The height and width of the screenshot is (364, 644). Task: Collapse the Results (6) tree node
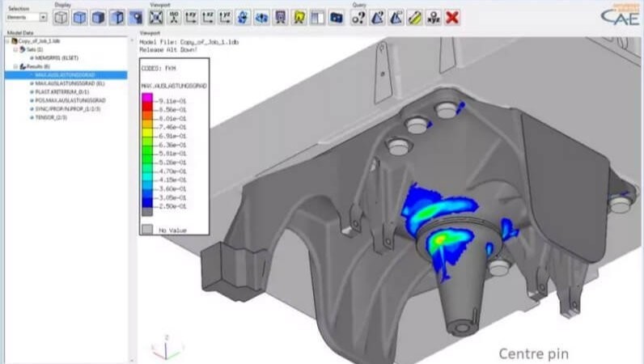tap(15, 66)
